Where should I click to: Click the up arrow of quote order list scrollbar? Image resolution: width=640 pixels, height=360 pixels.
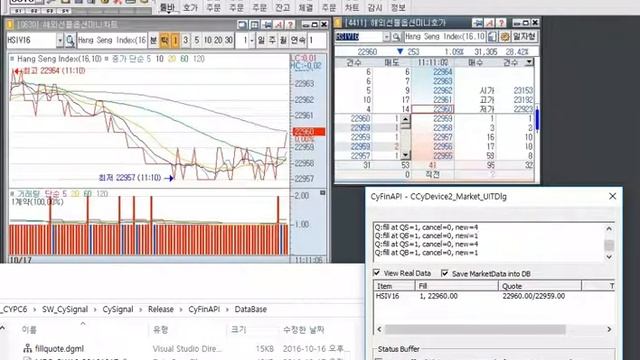[405, 119]
